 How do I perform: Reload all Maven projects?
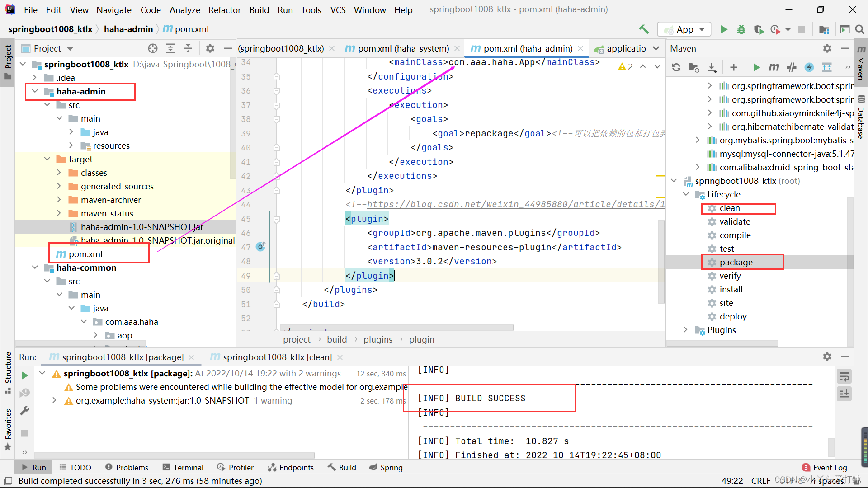(x=676, y=67)
